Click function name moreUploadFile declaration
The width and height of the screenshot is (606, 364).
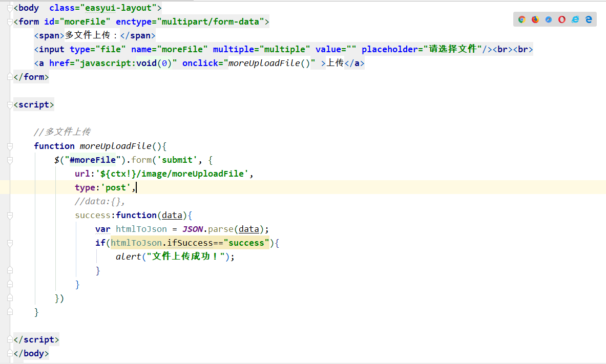click(x=116, y=146)
